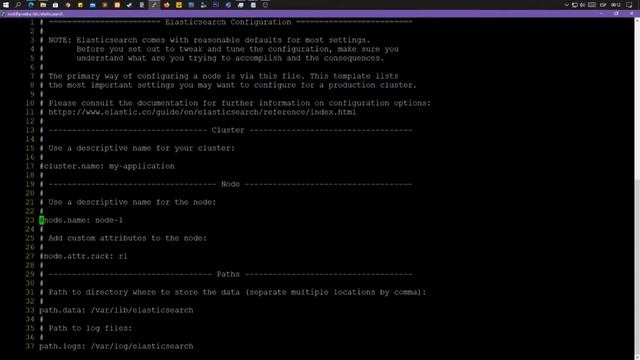This screenshot has height=360, width=640.
Task: Maximize or restore the terminal window
Action: [x=616, y=13]
